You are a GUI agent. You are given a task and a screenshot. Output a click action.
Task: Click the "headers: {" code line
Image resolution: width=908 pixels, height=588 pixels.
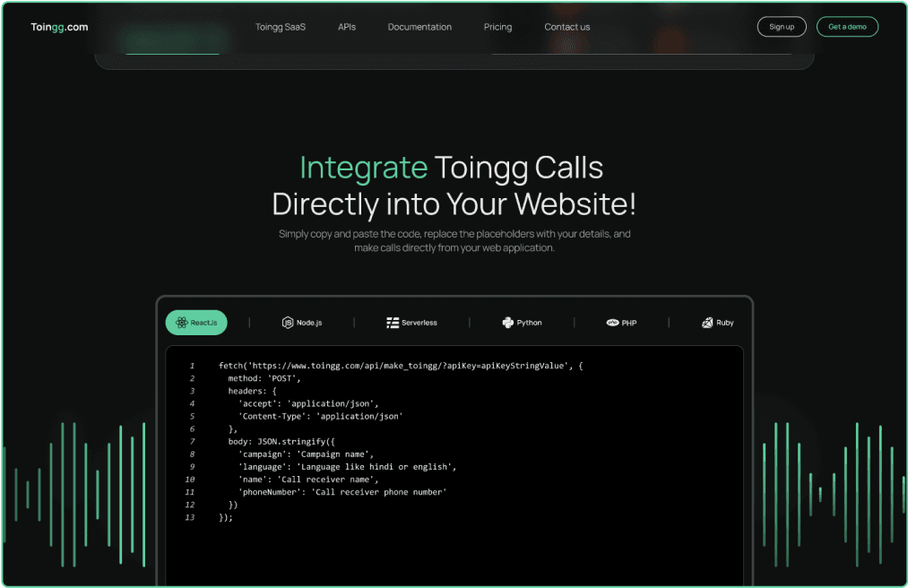(253, 391)
